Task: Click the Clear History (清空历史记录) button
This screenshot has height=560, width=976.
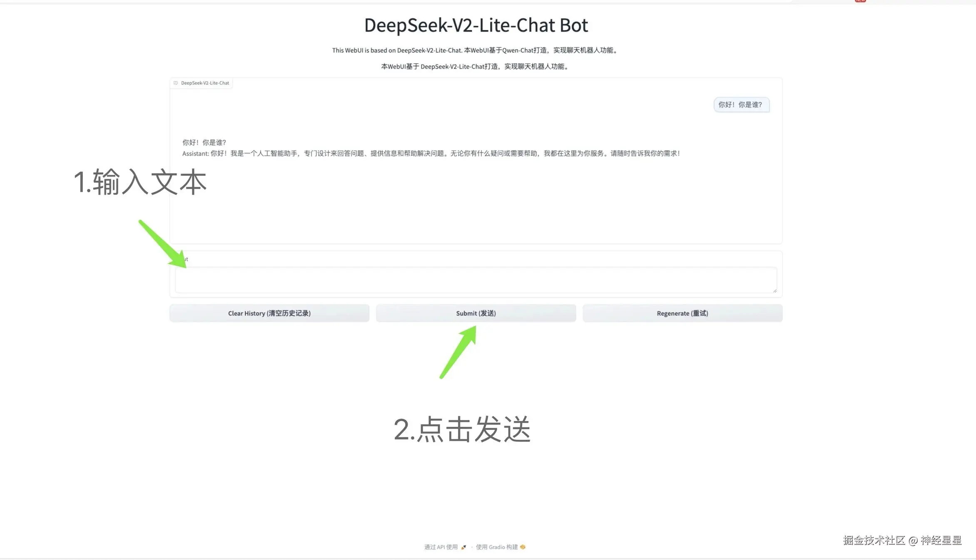Action: pyautogui.click(x=269, y=313)
